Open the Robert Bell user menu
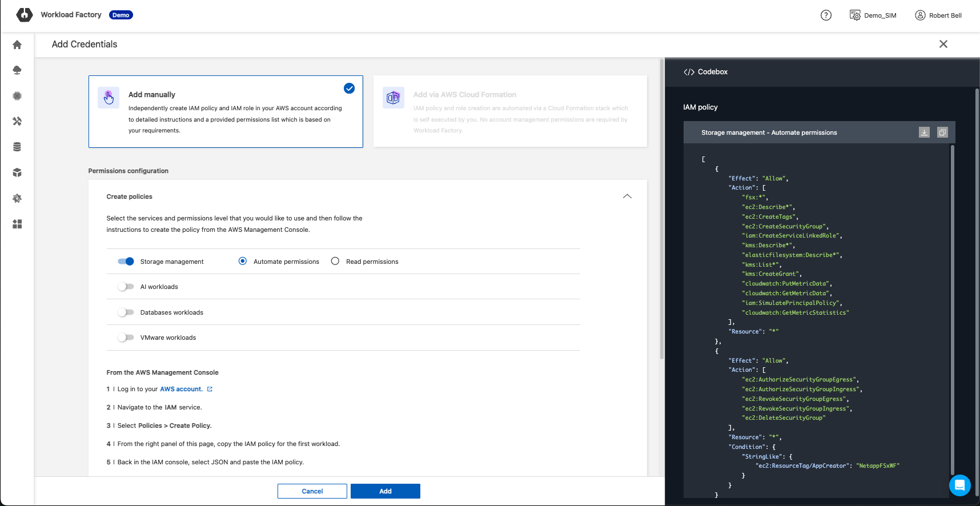 [x=938, y=15]
